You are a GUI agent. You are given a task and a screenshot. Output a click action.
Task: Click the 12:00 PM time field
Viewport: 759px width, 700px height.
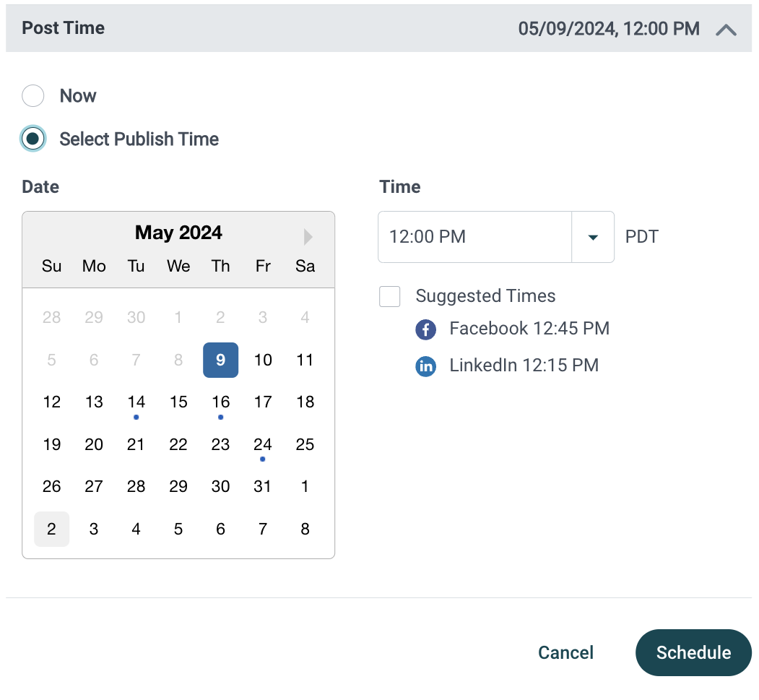[474, 237]
